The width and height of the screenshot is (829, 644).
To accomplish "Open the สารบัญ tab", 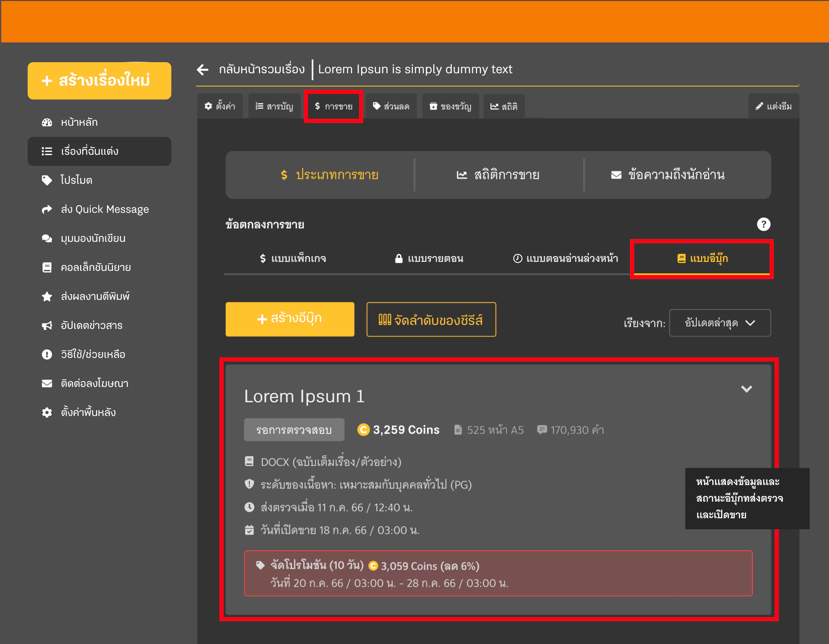I will tap(275, 106).
